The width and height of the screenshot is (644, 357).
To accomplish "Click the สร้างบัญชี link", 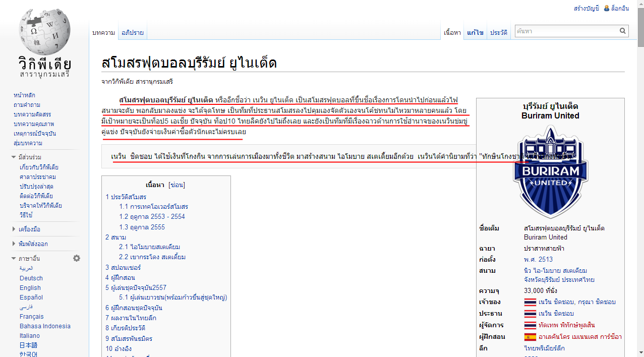I will click(587, 9).
